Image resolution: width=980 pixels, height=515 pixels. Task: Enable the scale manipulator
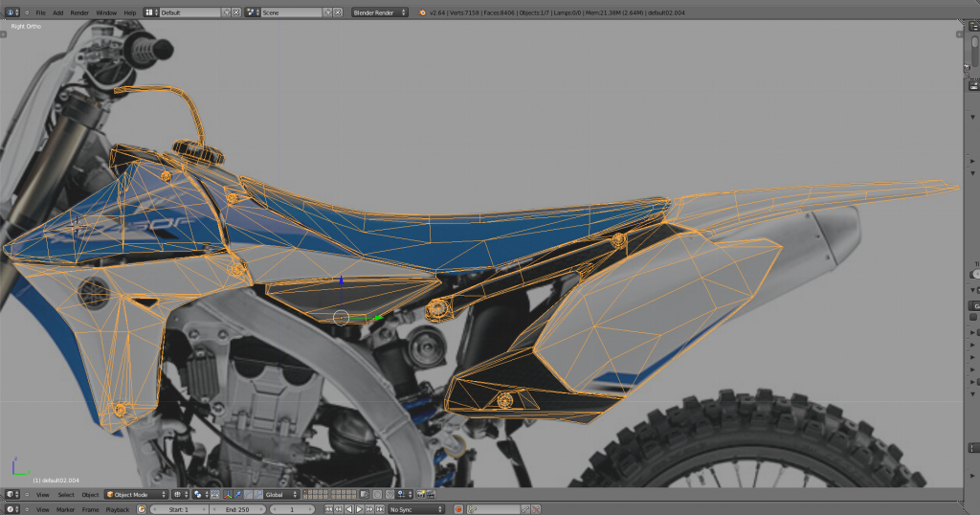[x=257, y=494]
